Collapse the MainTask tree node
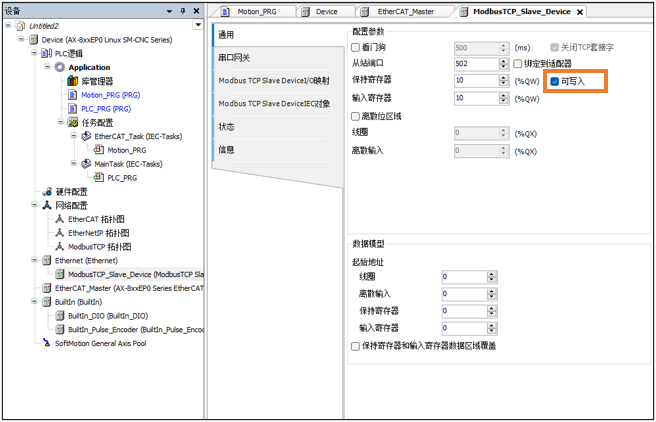The image size is (656, 422). click(x=73, y=164)
